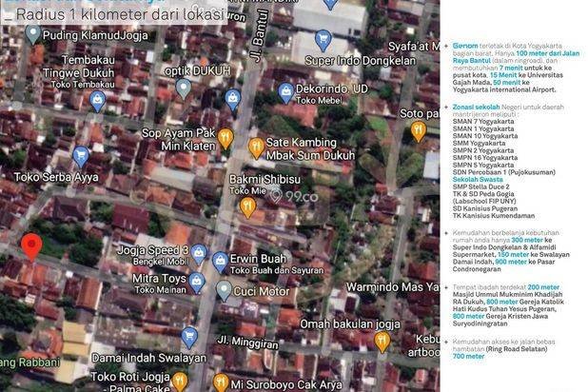Click the Genom highlighted word
The image size is (588, 392).
[465, 46]
